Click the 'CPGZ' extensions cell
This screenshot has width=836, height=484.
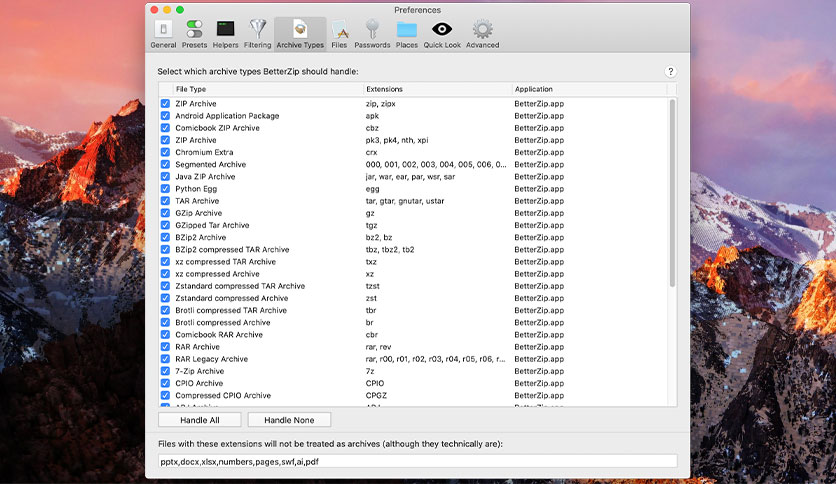point(376,396)
